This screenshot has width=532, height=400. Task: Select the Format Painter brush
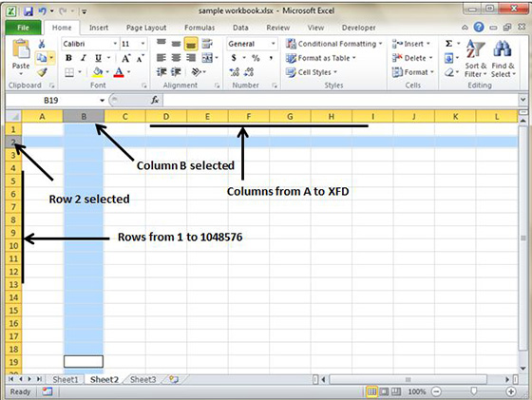click(42, 72)
